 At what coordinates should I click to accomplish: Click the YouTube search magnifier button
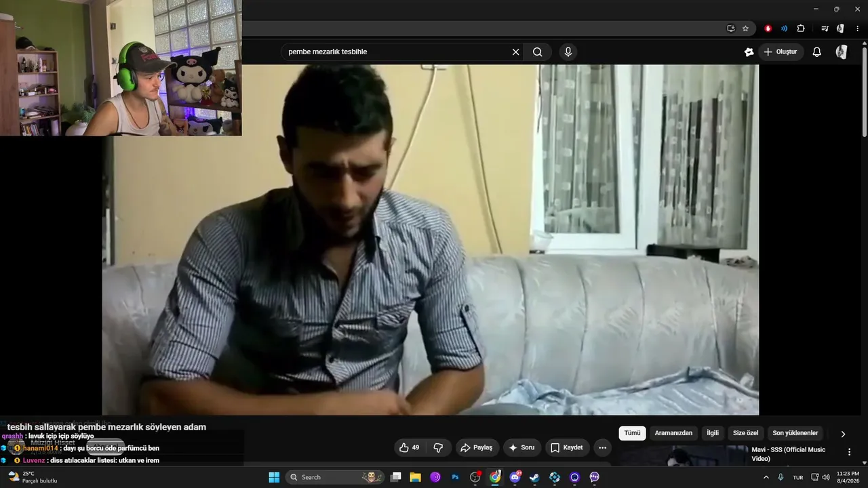pos(538,52)
